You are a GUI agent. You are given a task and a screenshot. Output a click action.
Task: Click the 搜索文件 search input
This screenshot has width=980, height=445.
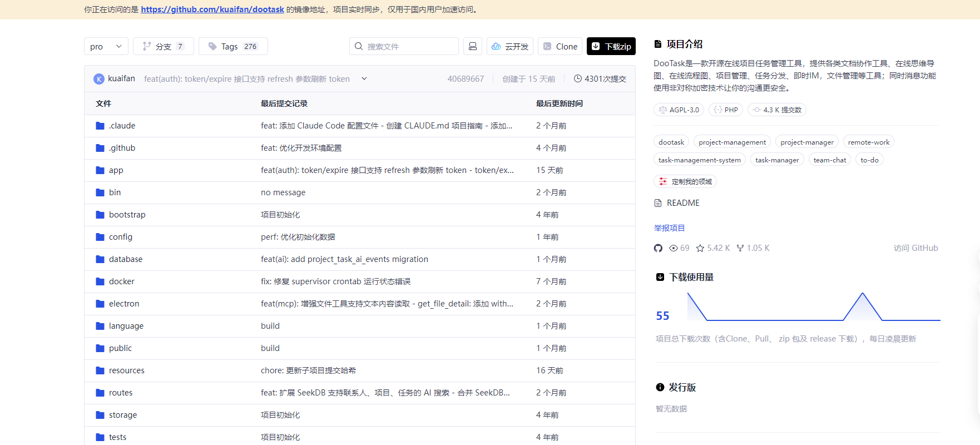point(404,46)
